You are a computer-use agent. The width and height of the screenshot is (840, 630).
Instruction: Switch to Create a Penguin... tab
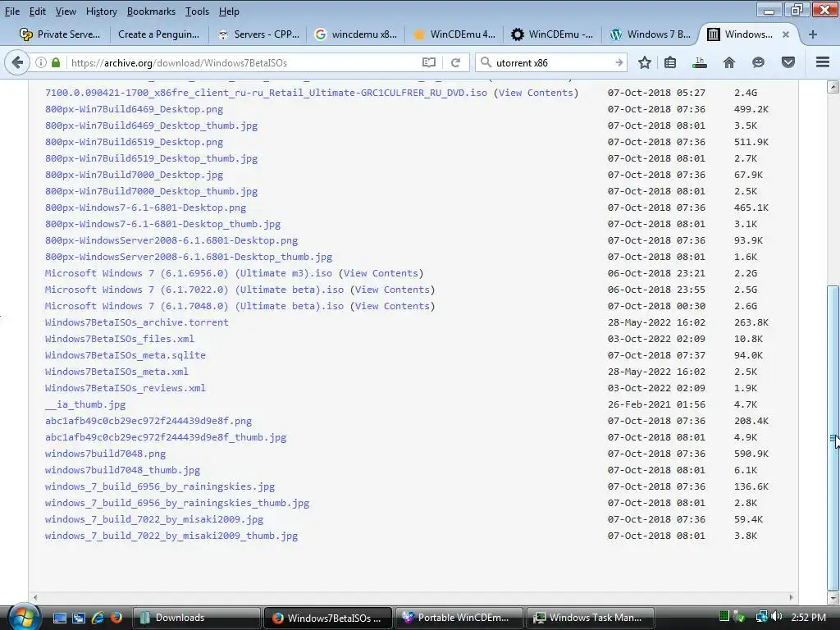coord(158,34)
